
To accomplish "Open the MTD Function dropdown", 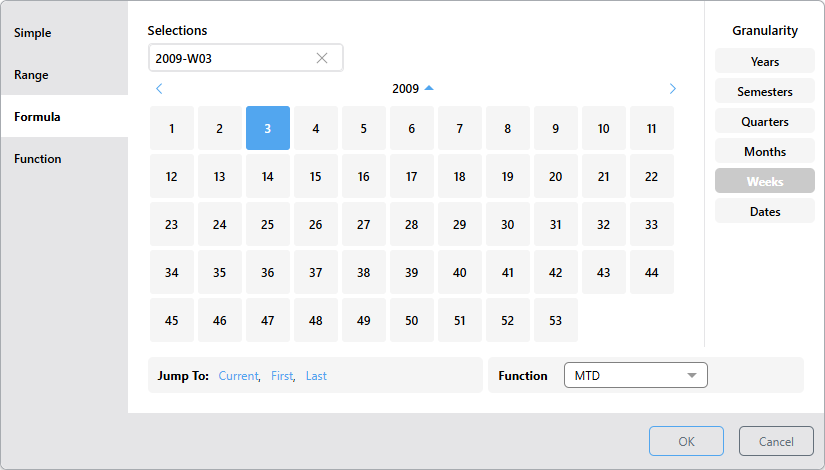I will tap(636, 376).
